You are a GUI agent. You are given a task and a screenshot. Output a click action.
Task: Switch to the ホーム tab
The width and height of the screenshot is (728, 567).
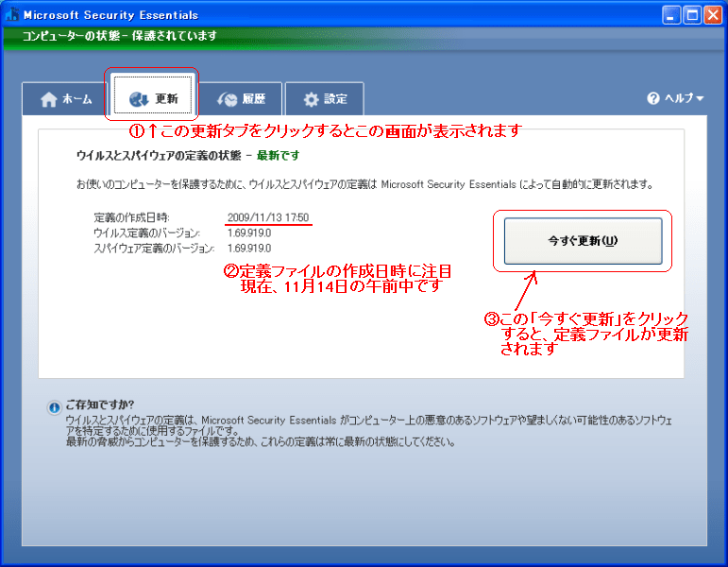(64, 99)
